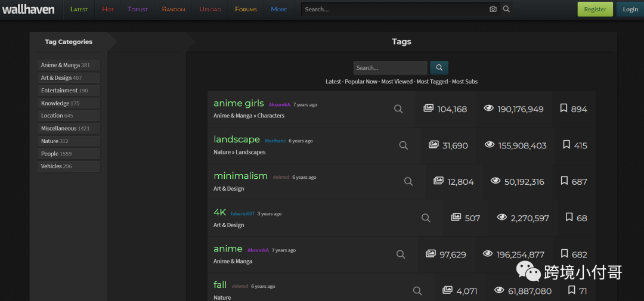644x301 pixels.
Task: Select Miscellaneous tag category
Action: click(69, 128)
